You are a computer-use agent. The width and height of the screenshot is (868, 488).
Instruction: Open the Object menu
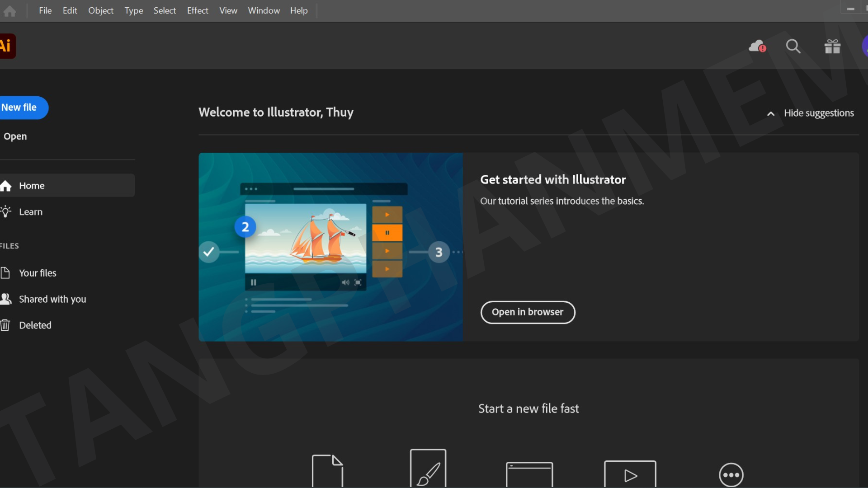click(101, 10)
